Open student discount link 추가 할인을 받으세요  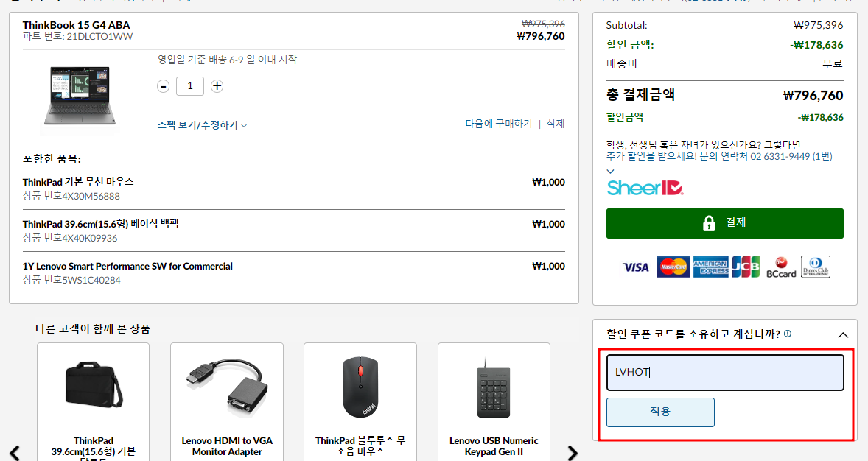tap(719, 156)
